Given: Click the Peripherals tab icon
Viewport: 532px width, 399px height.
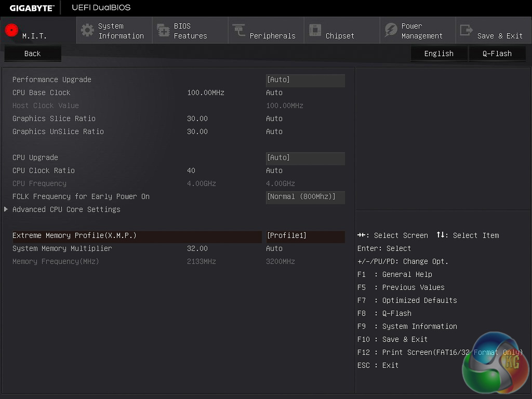Looking at the screenshot, I should click(239, 30).
